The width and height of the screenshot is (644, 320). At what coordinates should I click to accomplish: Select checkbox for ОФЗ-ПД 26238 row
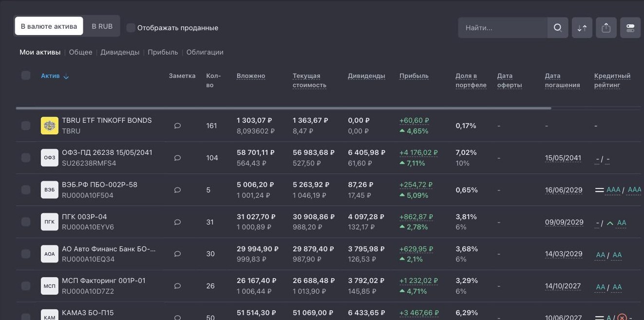26,158
